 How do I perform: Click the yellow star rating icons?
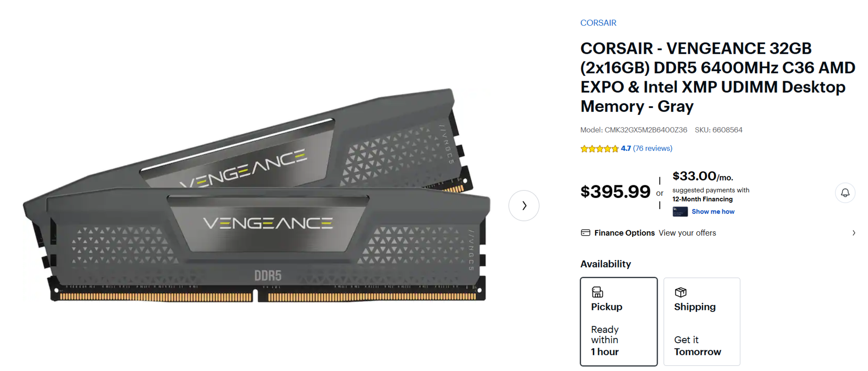(x=599, y=149)
